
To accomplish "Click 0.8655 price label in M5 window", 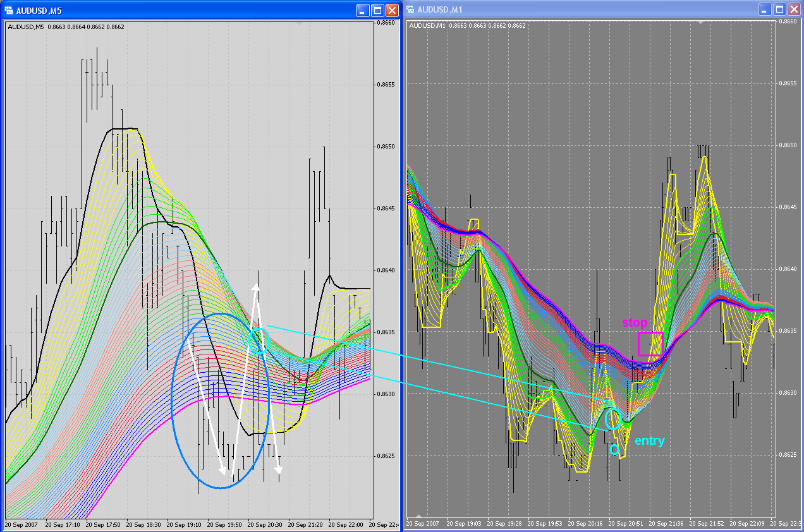I will (386, 85).
